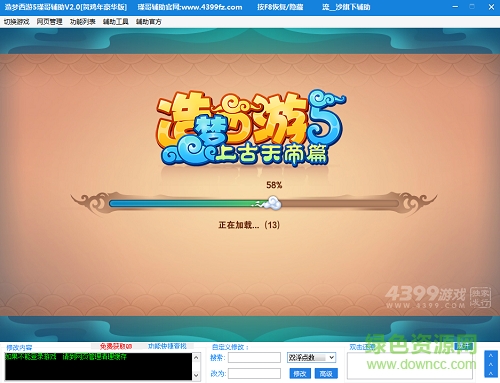
Task: Click the blue collapse arrows button at bottom right
Action: point(491,364)
